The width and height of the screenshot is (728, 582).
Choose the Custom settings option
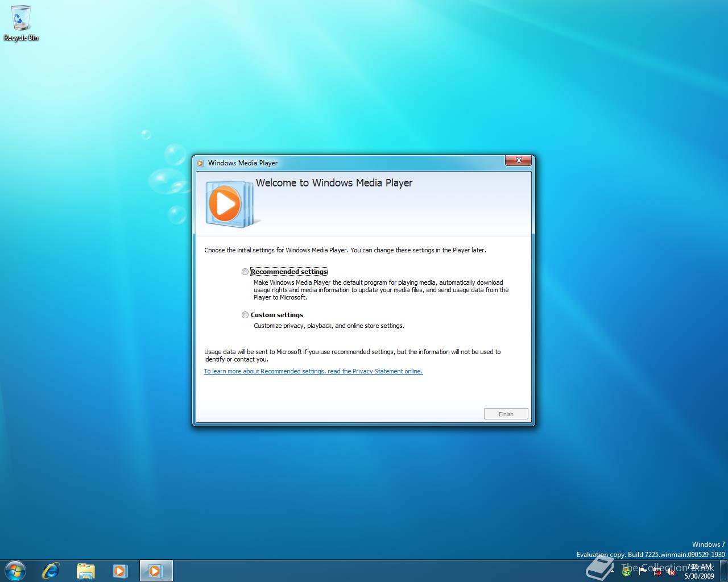pos(245,315)
